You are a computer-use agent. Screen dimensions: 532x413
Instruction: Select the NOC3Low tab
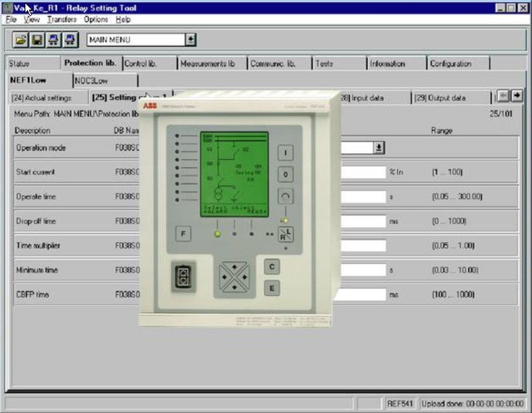[105, 81]
